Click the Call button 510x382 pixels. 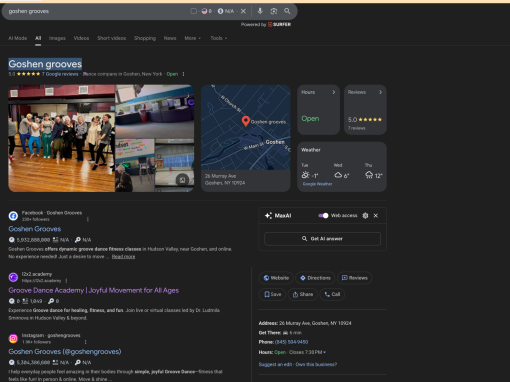coord(332,294)
